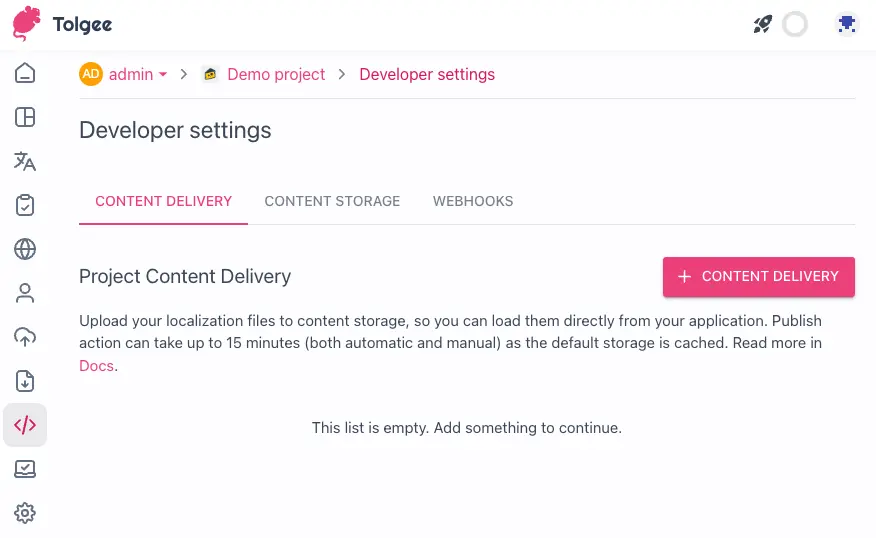Open the Project settings gear icon
The width and height of the screenshot is (876, 538).
pos(25,513)
